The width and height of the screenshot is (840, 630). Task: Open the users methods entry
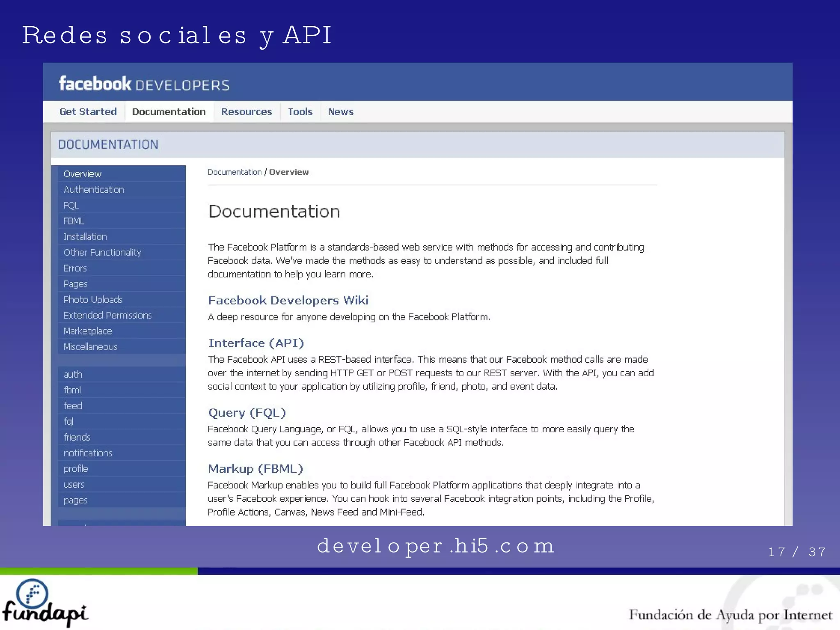[x=122, y=484]
